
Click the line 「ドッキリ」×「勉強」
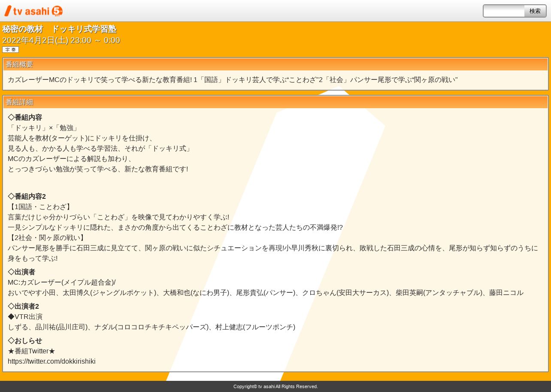tap(44, 128)
